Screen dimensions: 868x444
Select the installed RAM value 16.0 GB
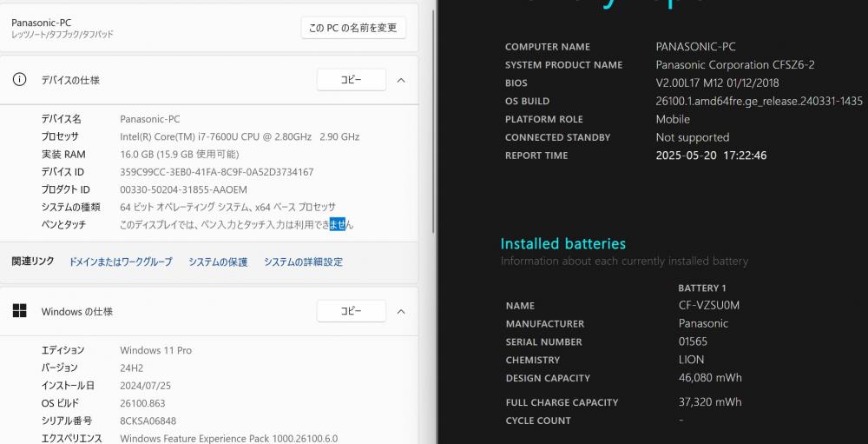click(x=180, y=154)
